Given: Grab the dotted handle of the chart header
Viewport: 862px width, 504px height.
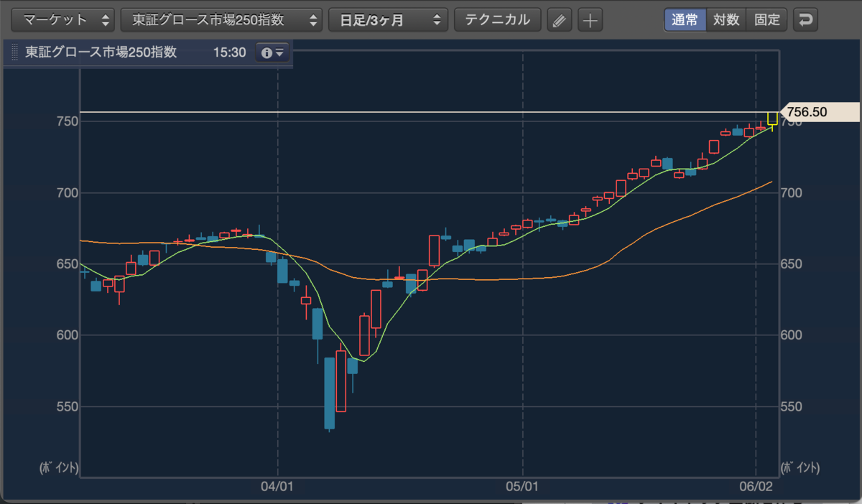Looking at the screenshot, I should [15, 52].
